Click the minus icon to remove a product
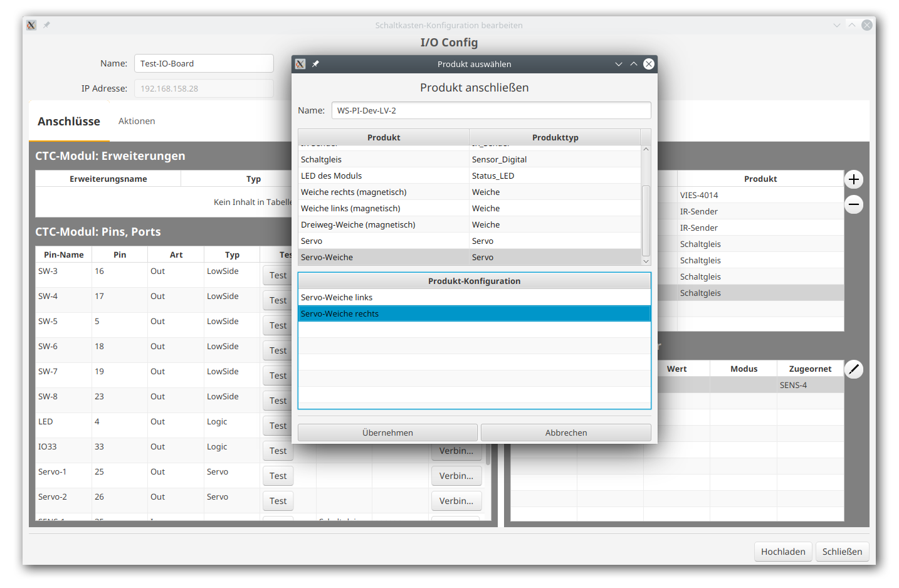Image resolution: width=899 pixels, height=588 pixels. click(x=853, y=204)
